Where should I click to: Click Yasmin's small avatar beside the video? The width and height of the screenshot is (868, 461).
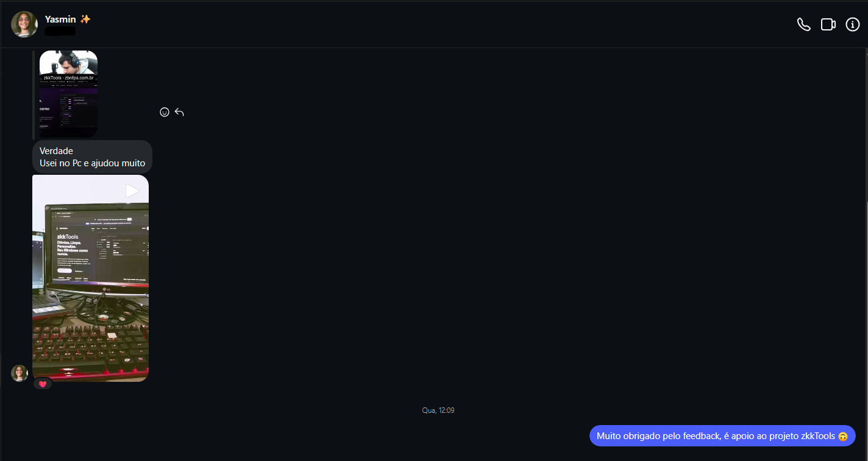(x=20, y=373)
